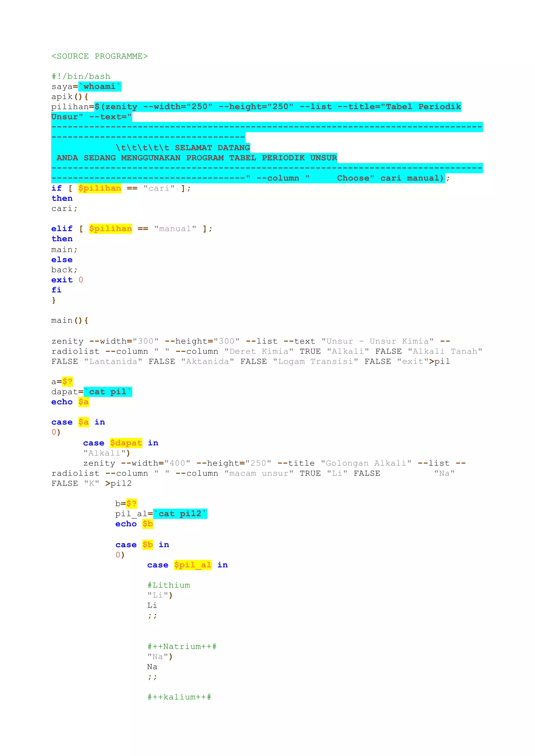This screenshot has width=535, height=756.
Task: Click the else keyword
Action: click(x=62, y=260)
